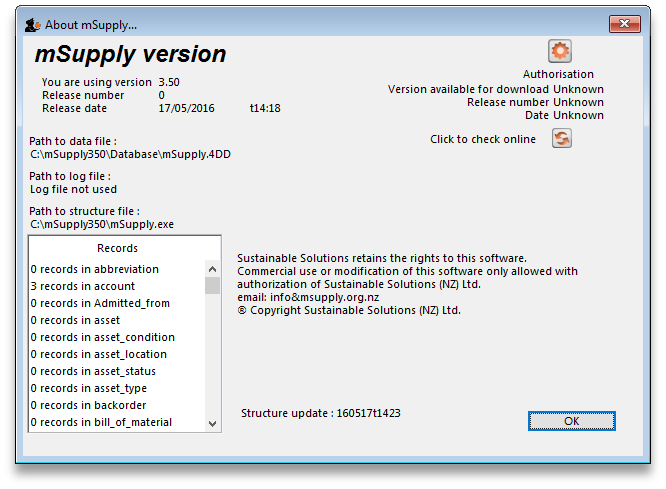Image resolution: width=666 pixels, height=489 pixels.
Task: Choose the '0 records in asset' entry
Action: (76, 320)
